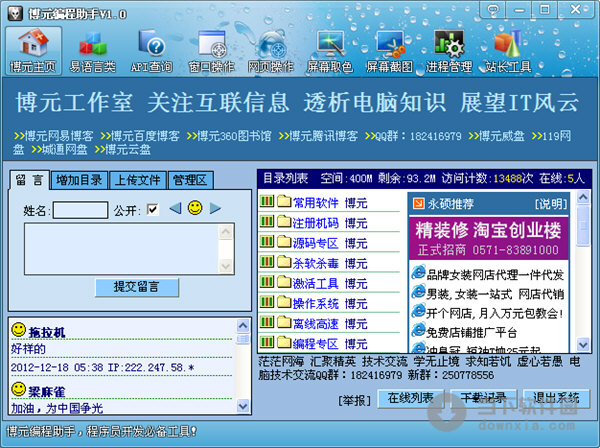Click the folder icon beside 常用软件

coord(284,200)
